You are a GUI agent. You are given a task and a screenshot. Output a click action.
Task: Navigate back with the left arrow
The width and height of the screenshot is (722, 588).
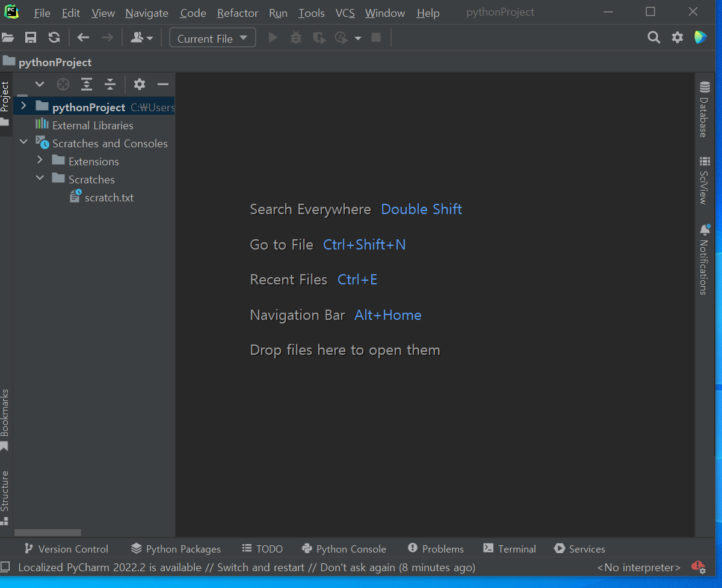tap(83, 38)
